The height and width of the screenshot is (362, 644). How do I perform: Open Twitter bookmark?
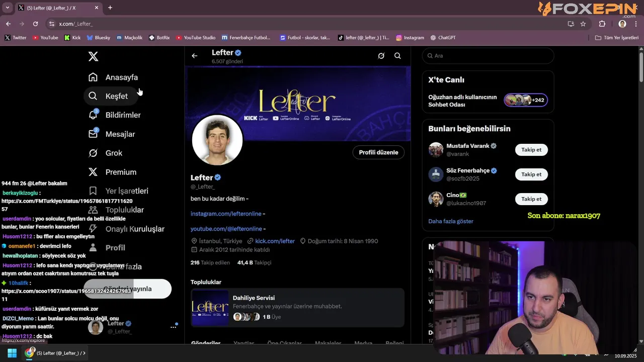pyautogui.click(x=16, y=38)
